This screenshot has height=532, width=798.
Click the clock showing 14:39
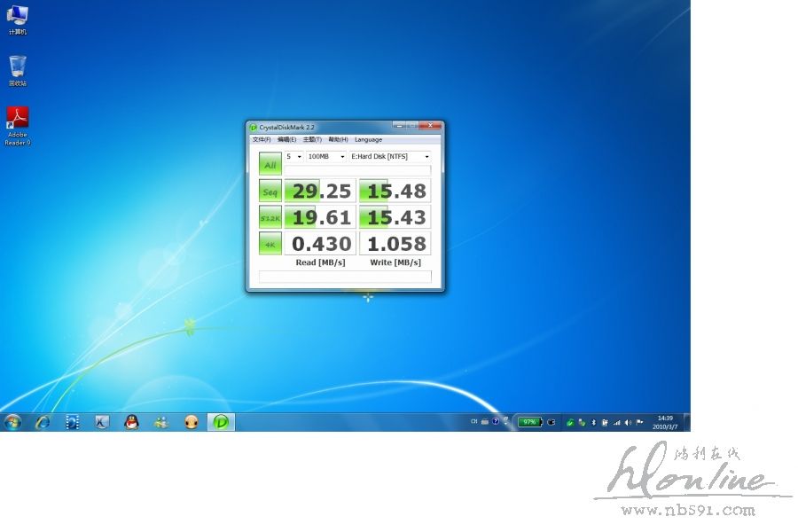tap(665, 422)
